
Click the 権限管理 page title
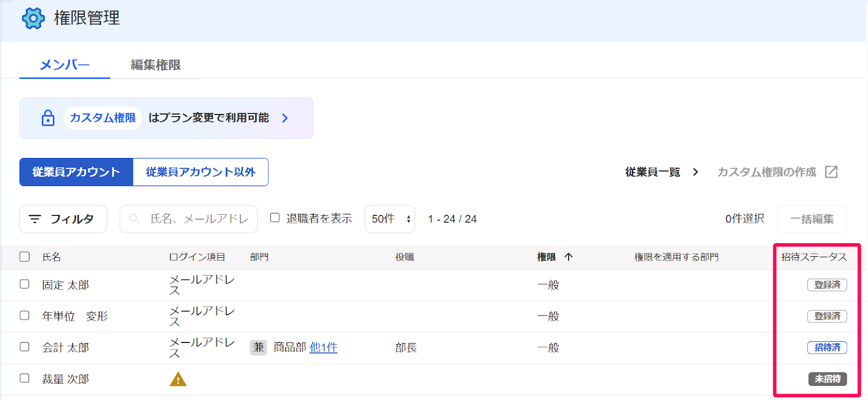coord(87,18)
